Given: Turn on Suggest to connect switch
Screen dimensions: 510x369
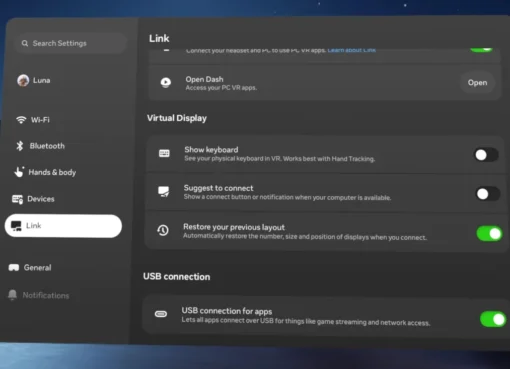Looking at the screenshot, I should point(488,194).
